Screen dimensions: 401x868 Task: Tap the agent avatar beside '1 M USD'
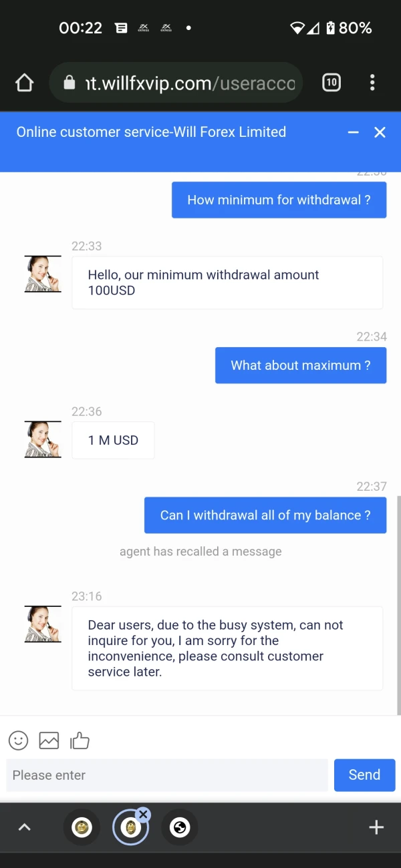click(x=43, y=439)
